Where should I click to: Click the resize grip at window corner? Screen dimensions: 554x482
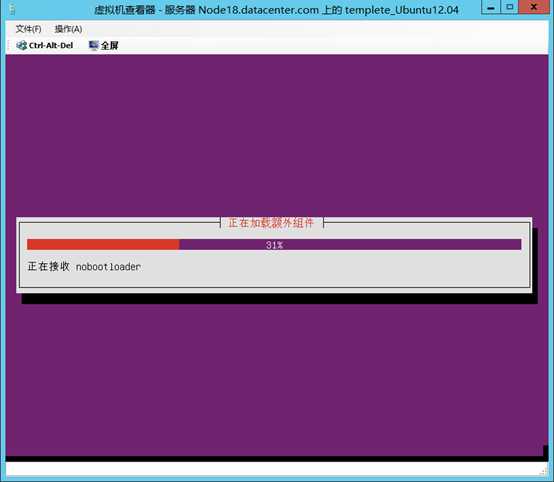[544, 472]
